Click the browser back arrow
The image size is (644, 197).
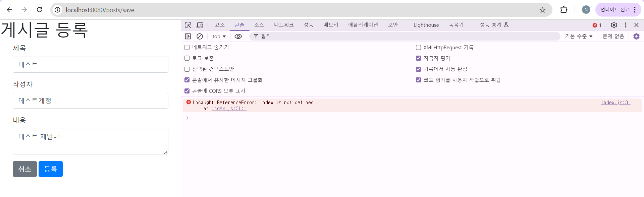click(x=9, y=10)
